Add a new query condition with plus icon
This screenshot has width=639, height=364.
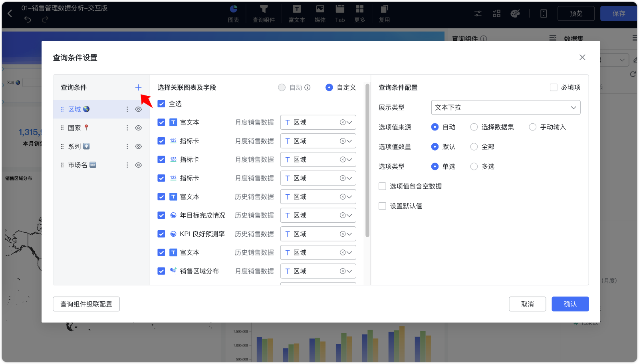[x=138, y=87]
